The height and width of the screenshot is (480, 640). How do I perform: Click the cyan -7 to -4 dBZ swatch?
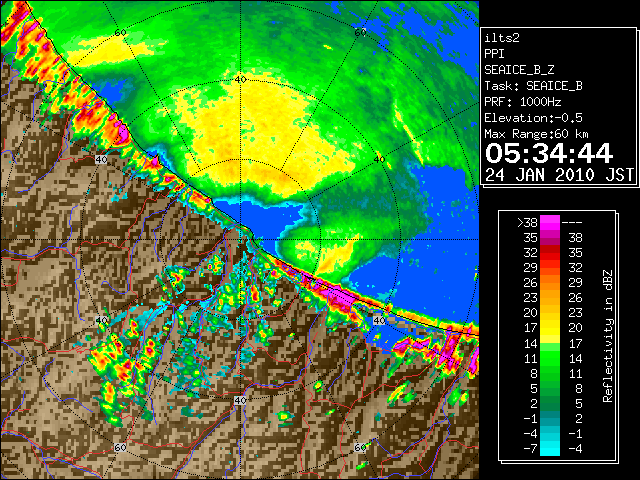550,448
